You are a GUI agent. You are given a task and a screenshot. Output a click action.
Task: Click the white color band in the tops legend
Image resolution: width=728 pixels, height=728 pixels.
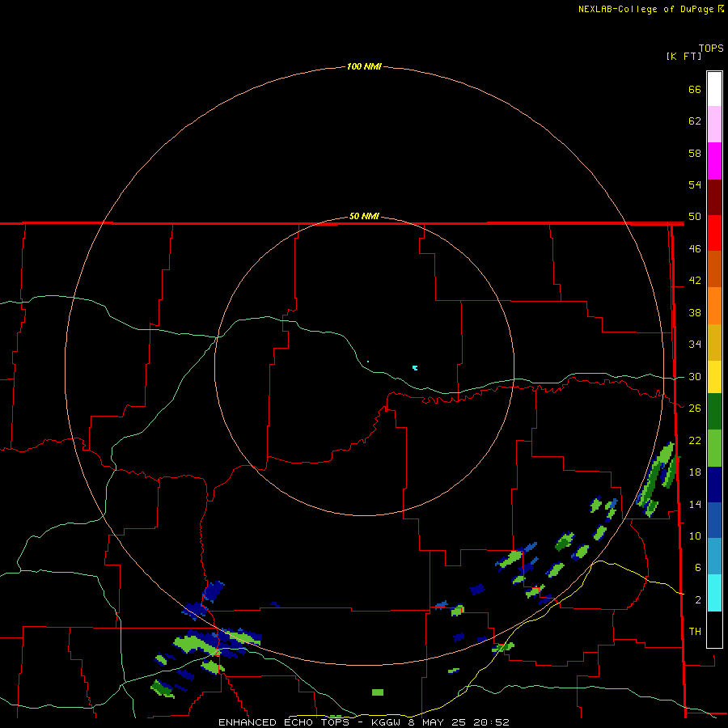click(714, 89)
